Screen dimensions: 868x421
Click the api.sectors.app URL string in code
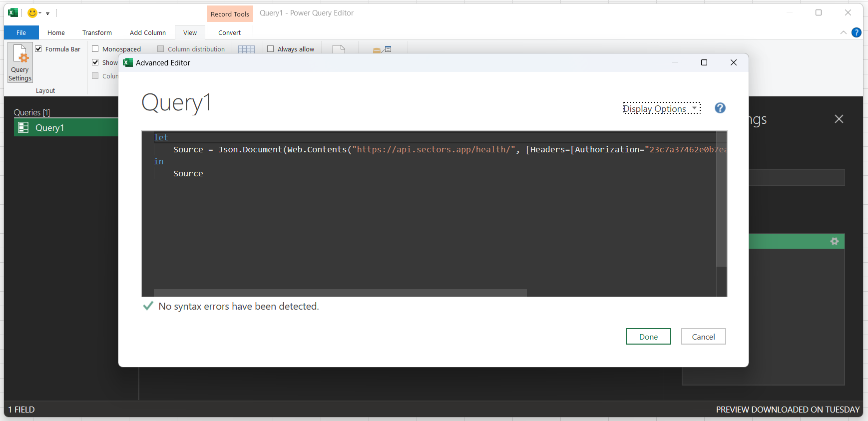pyautogui.click(x=434, y=149)
